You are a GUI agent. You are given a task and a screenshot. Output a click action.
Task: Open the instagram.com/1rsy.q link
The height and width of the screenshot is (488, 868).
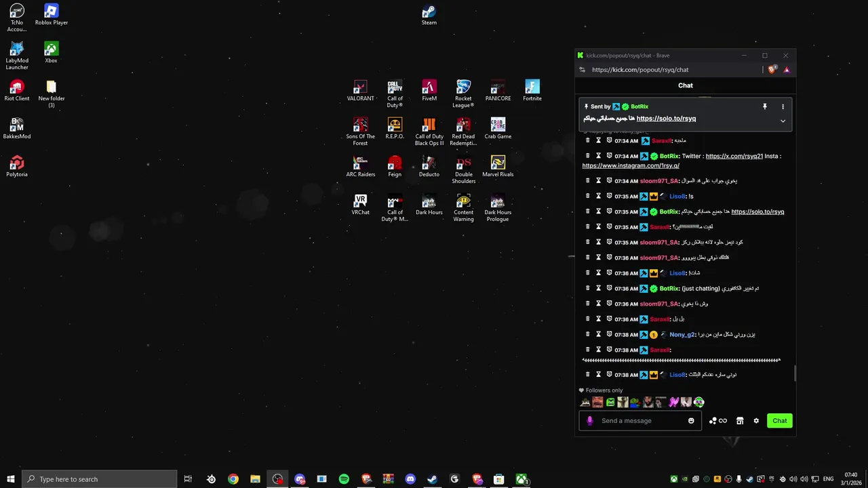[x=631, y=165]
